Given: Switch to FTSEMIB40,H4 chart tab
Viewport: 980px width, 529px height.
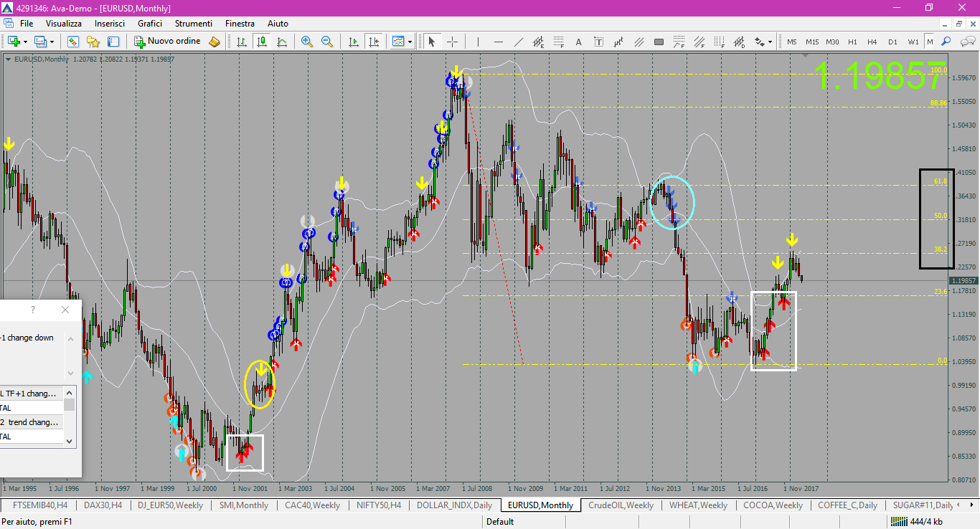Looking at the screenshot, I should [x=40, y=505].
